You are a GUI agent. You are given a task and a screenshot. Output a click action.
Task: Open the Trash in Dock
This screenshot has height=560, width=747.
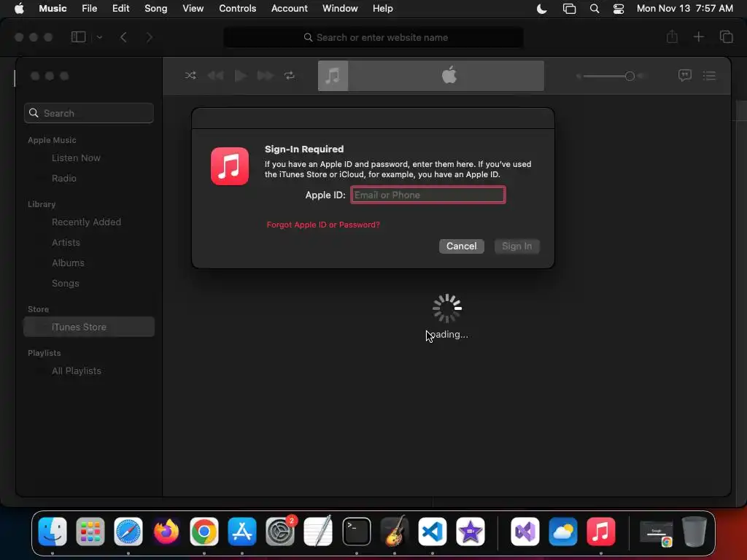click(x=694, y=532)
